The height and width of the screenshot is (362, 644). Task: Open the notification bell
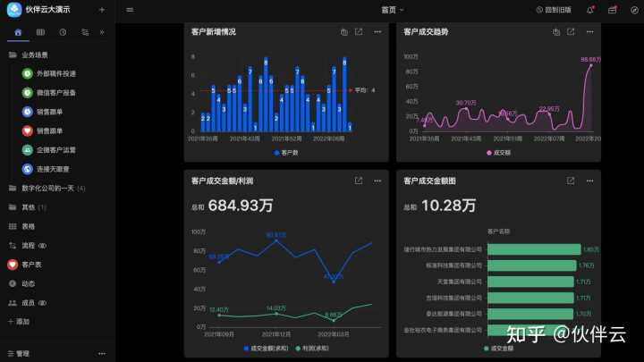[x=590, y=10]
